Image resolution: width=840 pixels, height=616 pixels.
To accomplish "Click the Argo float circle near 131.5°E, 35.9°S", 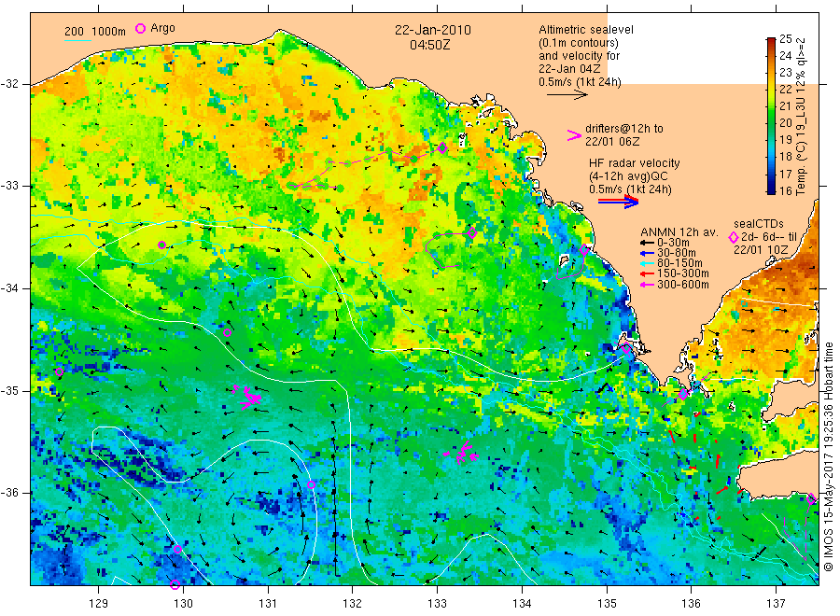I will (x=311, y=484).
